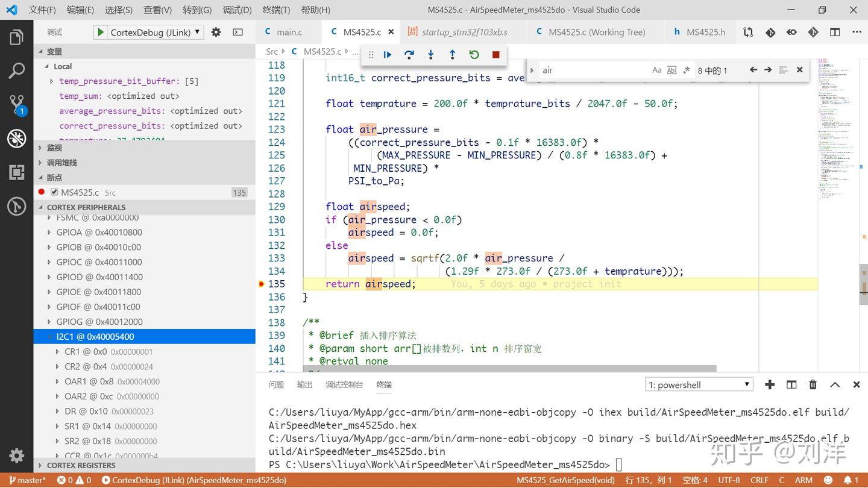Click the red breakpoint dot on line 135

tap(260, 284)
